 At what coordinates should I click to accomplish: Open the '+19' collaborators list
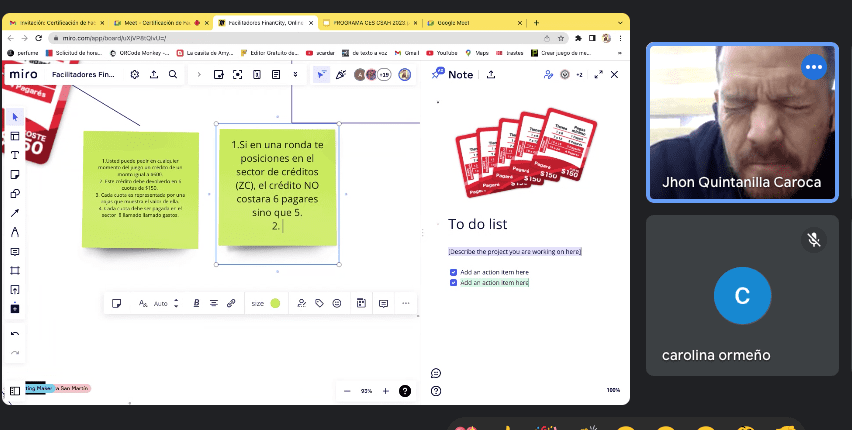(384, 74)
